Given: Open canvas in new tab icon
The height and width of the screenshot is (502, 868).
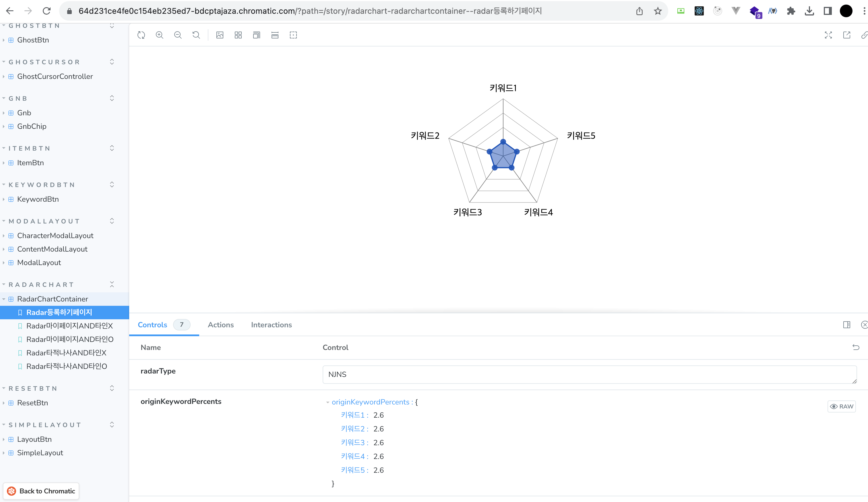Looking at the screenshot, I should [x=847, y=35].
